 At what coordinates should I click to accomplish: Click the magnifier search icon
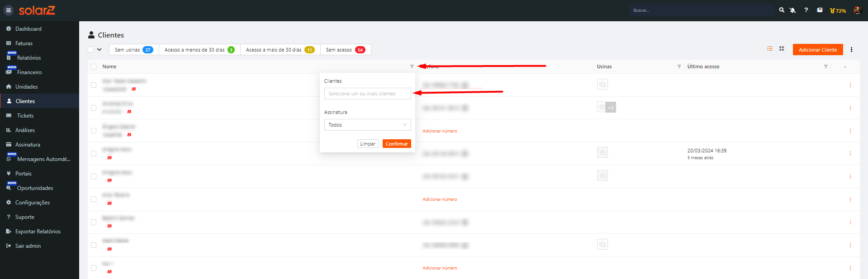coord(781,10)
